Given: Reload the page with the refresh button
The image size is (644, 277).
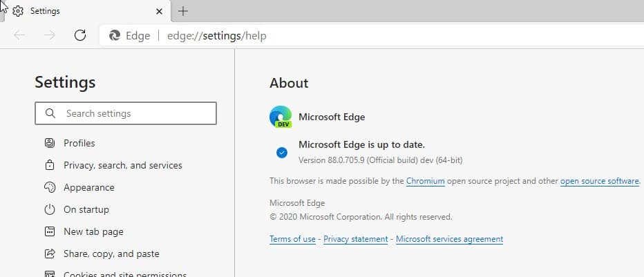Looking at the screenshot, I should coord(79,36).
